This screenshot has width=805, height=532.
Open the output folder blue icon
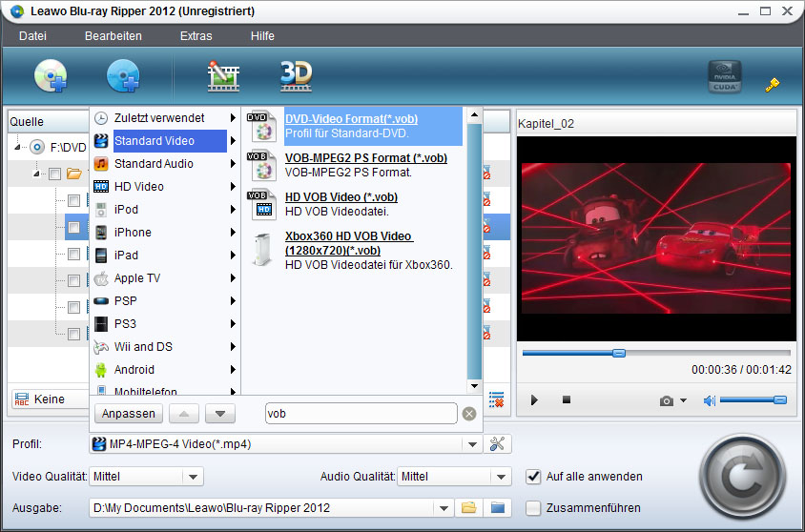click(498, 508)
